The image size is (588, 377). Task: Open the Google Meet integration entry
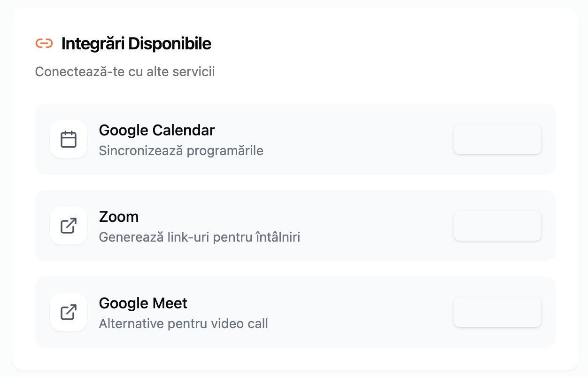click(295, 312)
